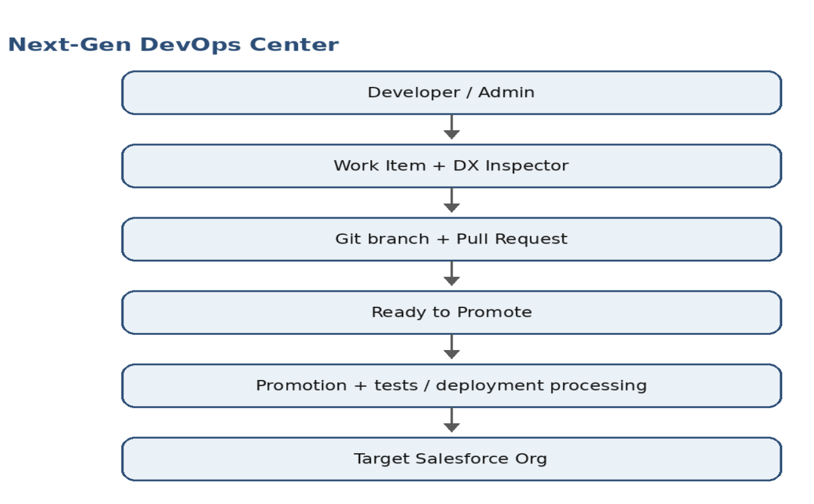Click the Promotion + tests / deployment processing box
Viewport: 814px width, 504px height.
coord(451,386)
